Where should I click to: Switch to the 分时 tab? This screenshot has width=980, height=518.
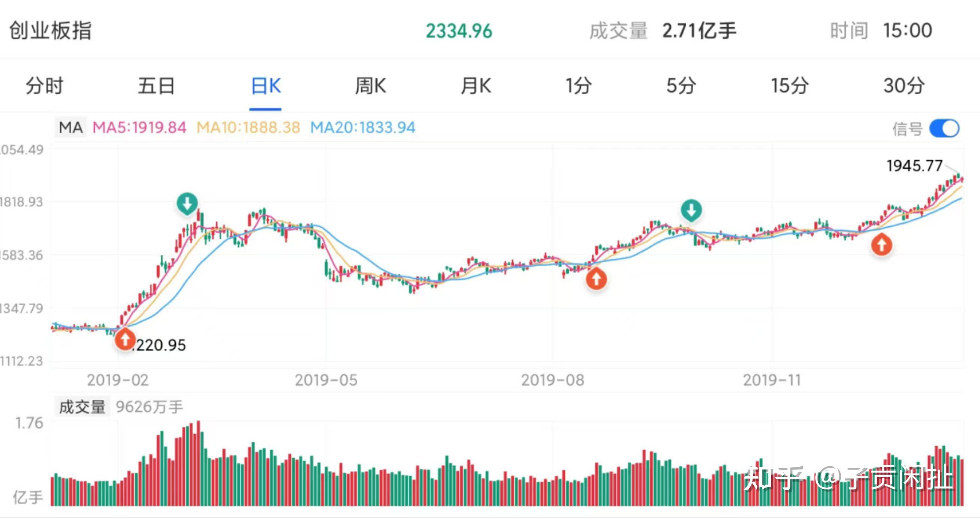pyautogui.click(x=45, y=86)
